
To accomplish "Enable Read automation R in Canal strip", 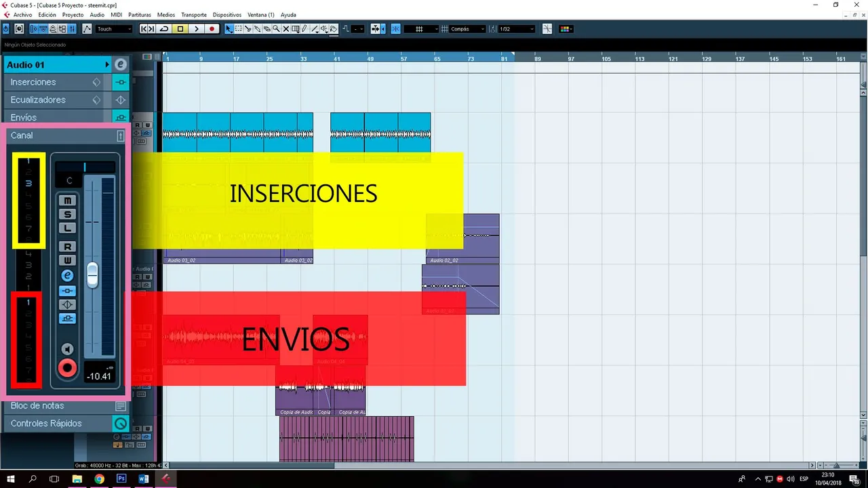I will click(67, 247).
